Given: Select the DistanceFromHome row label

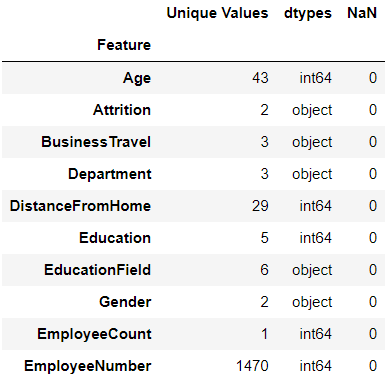Looking at the screenshot, I should click(x=80, y=206).
